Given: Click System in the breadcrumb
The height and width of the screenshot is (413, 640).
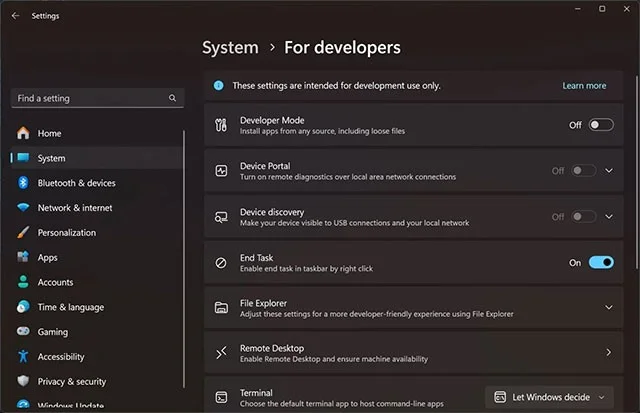Looking at the screenshot, I should (230, 48).
